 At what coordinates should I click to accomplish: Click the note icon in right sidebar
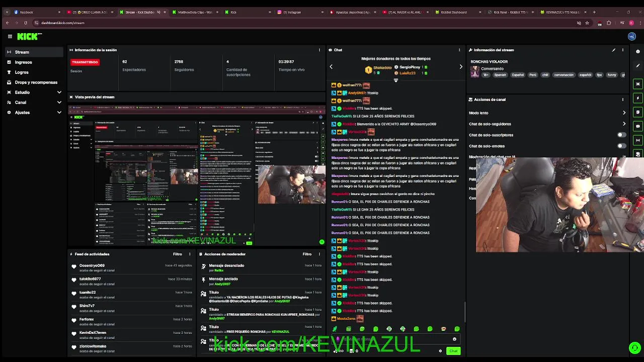(638, 112)
